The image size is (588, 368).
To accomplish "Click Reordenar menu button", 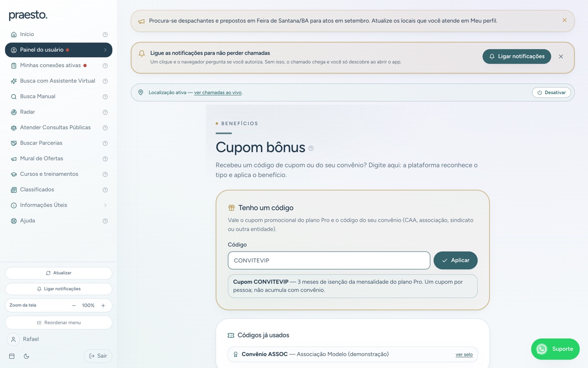I will point(58,323).
